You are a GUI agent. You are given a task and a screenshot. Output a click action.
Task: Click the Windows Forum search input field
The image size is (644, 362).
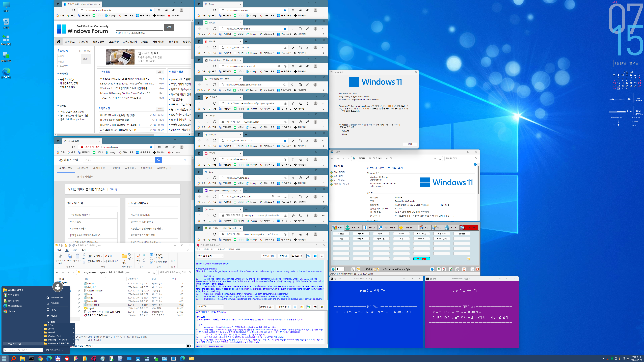[x=140, y=27]
